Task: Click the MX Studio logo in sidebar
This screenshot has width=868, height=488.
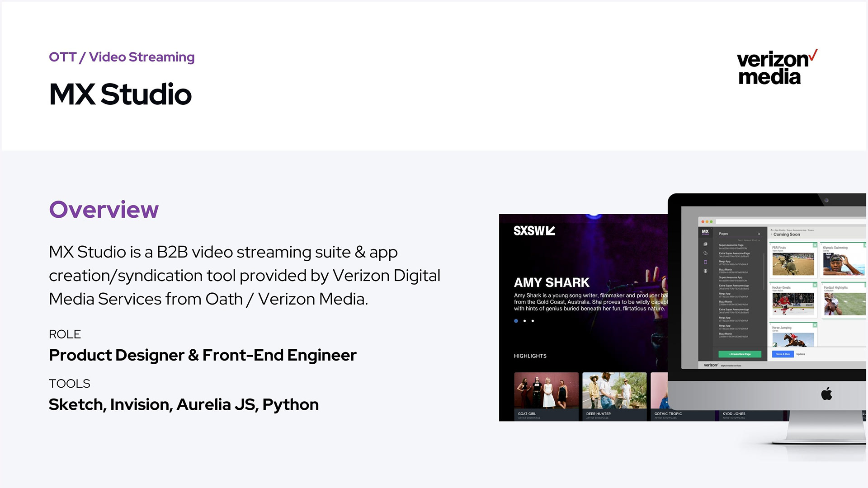Action: pyautogui.click(x=705, y=232)
